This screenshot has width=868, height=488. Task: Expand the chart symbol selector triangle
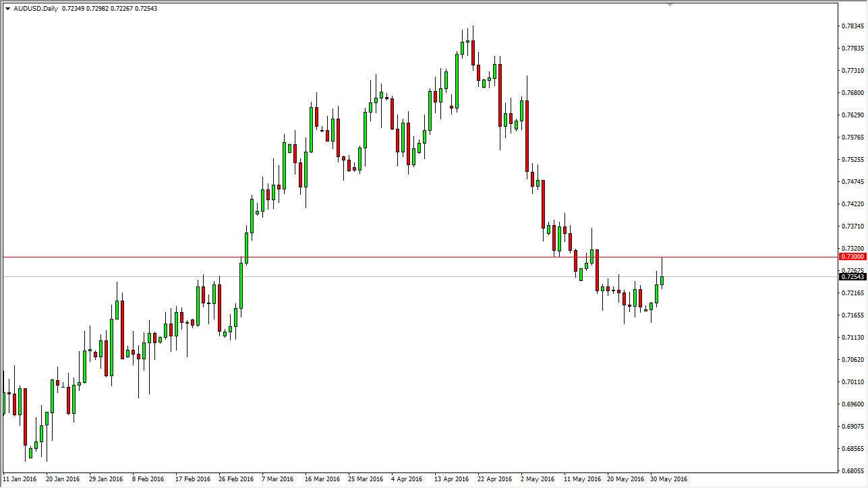coord(8,8)
